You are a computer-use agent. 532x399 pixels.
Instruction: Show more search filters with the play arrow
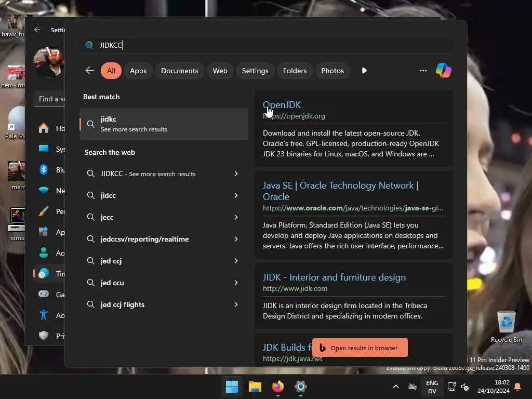coord(364,71)
